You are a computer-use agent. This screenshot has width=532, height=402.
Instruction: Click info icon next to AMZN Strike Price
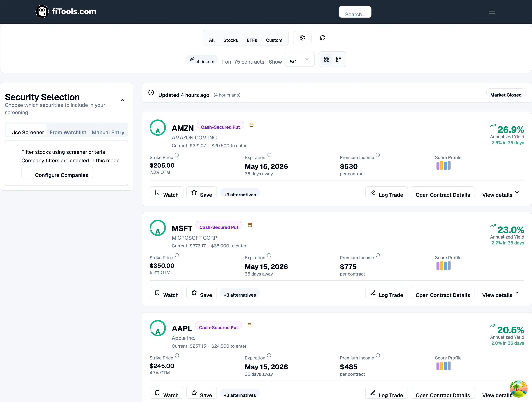click(177, 155)
